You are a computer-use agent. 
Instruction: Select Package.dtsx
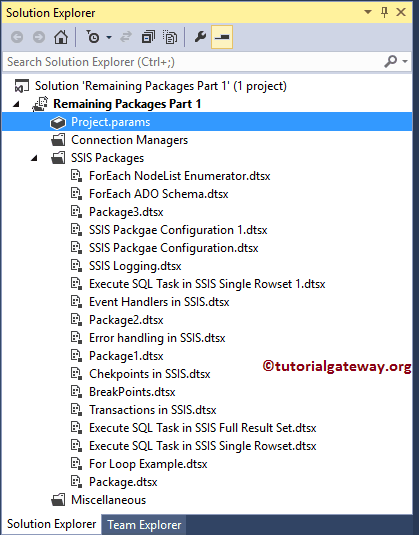click(123, 482)
